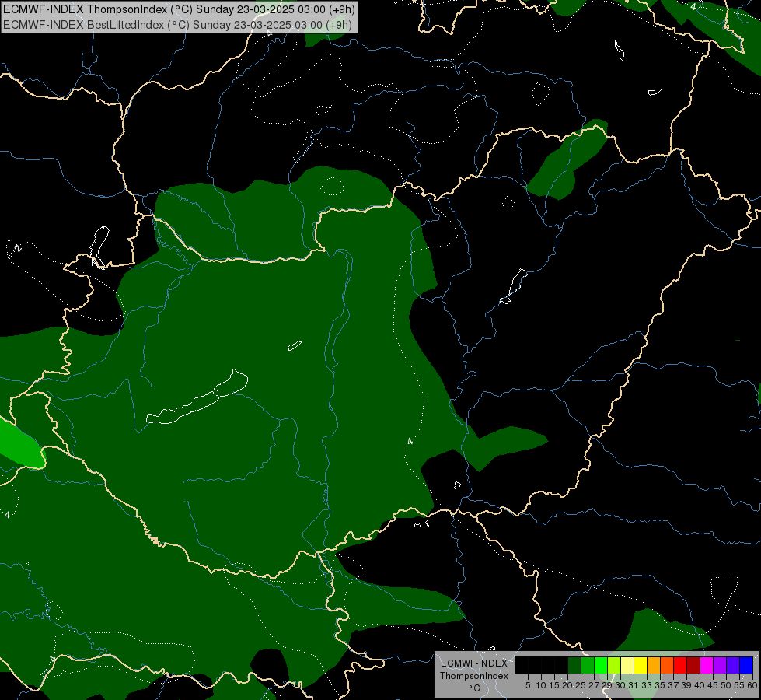Click the legend scale value 27

[594, 685]
